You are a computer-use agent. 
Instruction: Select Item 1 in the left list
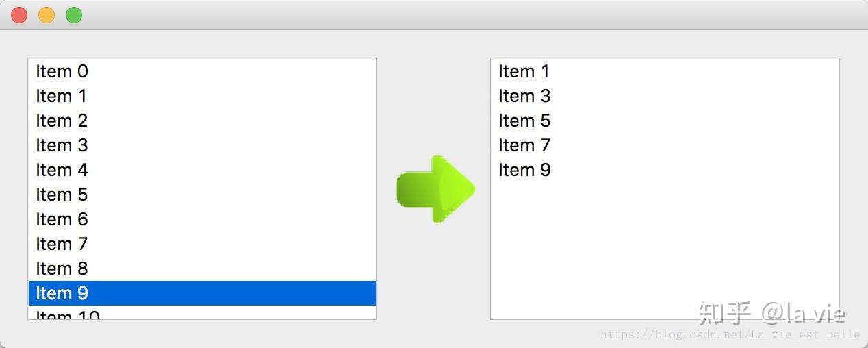coord(62,96)
